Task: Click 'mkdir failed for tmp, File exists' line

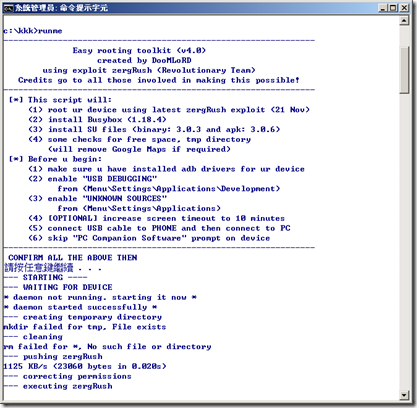Action: tap(85, 327)
